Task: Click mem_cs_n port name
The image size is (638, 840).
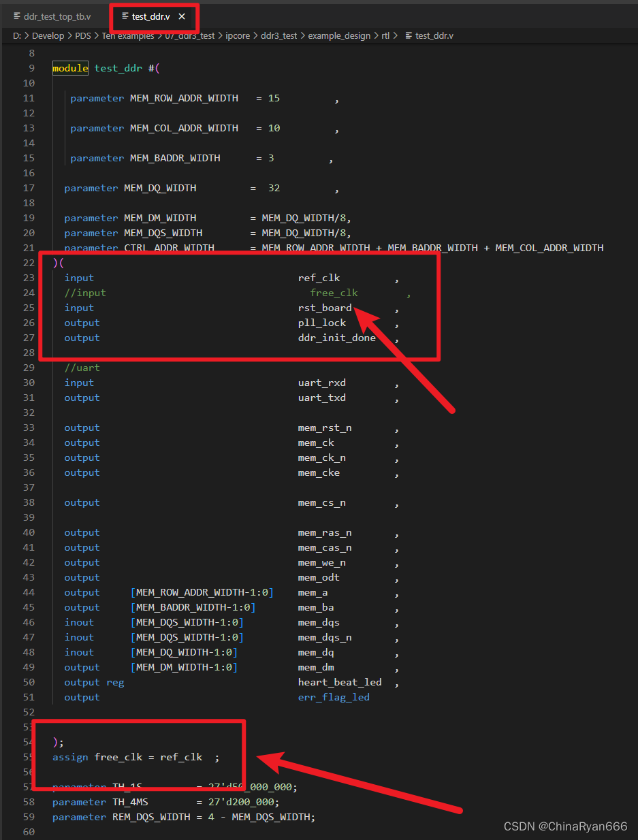Action: 322,502
